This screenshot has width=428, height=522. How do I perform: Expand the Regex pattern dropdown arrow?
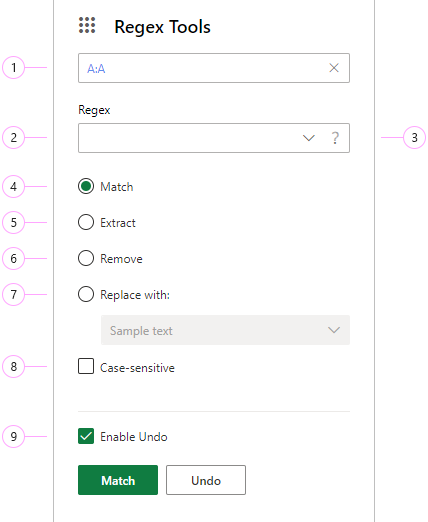click(x=309, y=138)
